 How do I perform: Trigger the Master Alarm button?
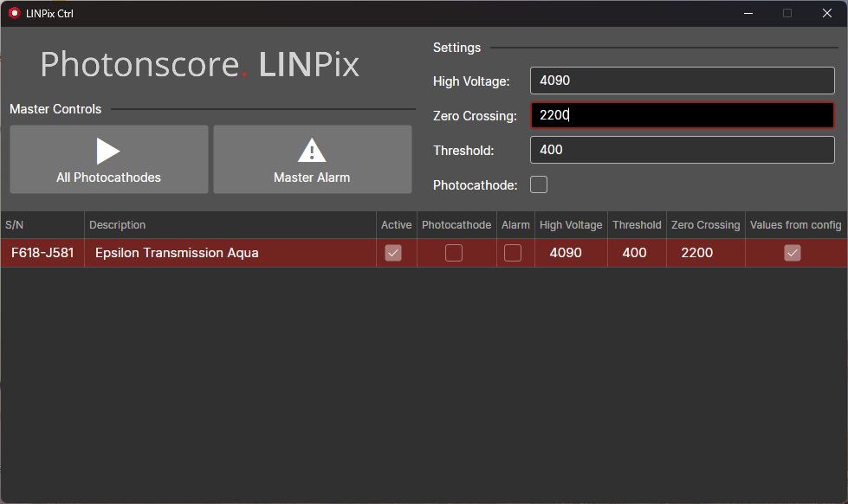pyautogui.click(x=313, y=159)
